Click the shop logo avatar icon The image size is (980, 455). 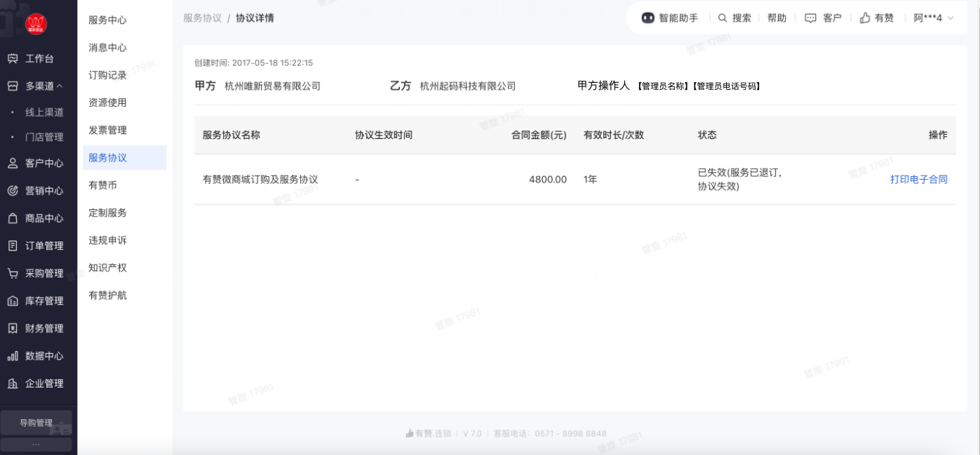click(36, 24)
